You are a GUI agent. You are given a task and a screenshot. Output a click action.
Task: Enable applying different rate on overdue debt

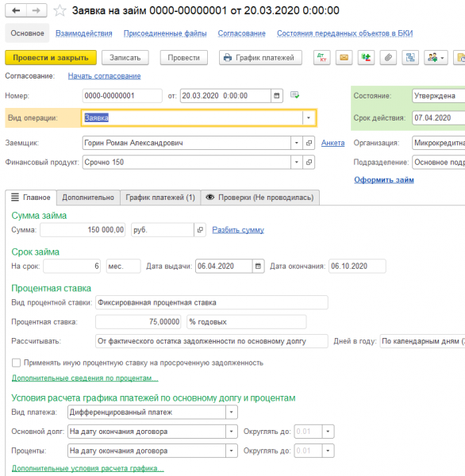(x=16, y=363)
